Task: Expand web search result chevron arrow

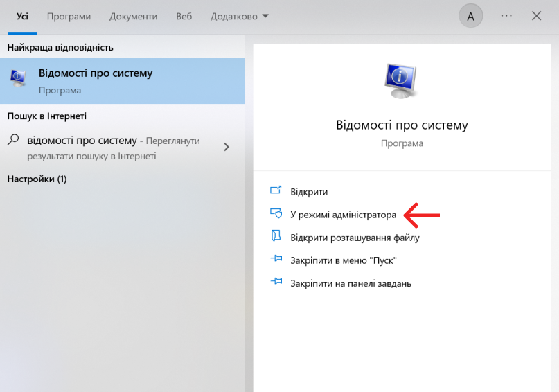Action: click(x=226, y=147)
